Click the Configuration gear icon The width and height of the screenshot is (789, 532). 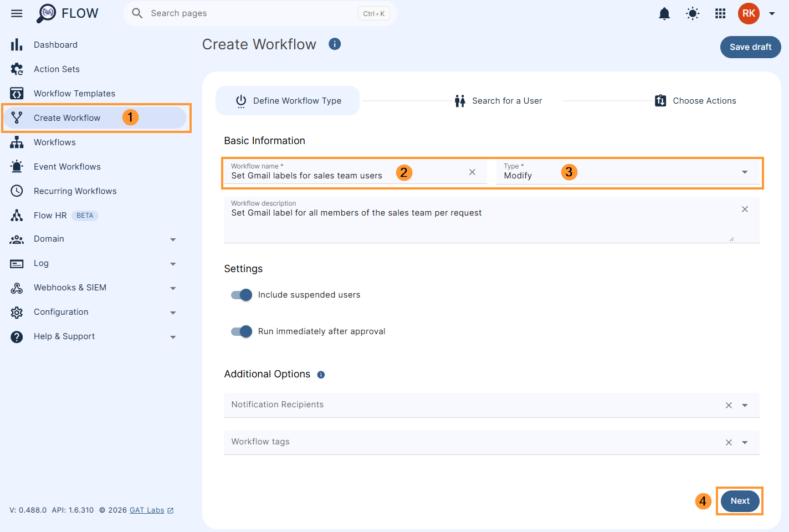(x=17, y=313)
